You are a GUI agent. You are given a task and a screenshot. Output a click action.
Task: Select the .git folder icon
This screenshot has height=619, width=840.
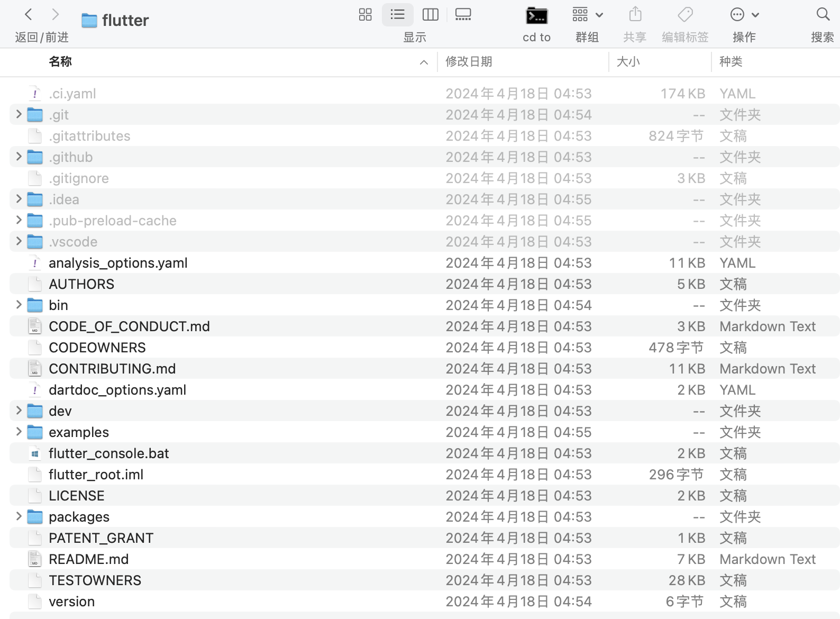pos(35,115)
